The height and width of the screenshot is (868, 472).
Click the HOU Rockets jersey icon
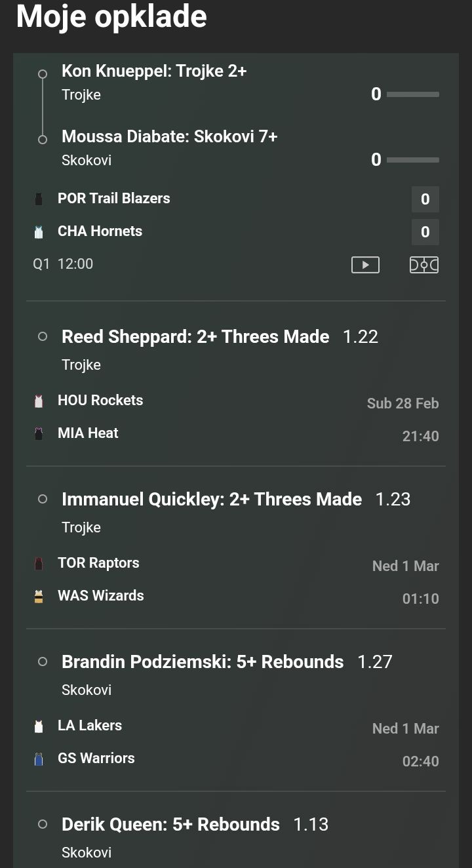click(x=39, y=401)
